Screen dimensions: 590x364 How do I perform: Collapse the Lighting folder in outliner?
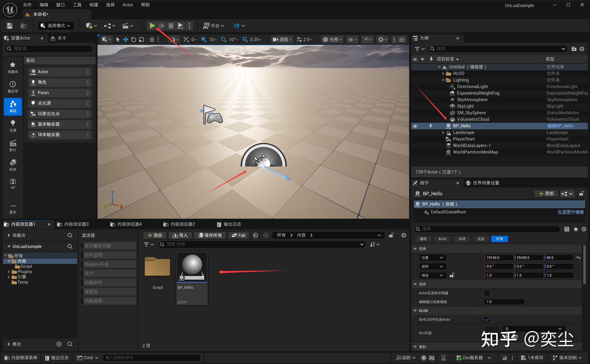[443, 80]
